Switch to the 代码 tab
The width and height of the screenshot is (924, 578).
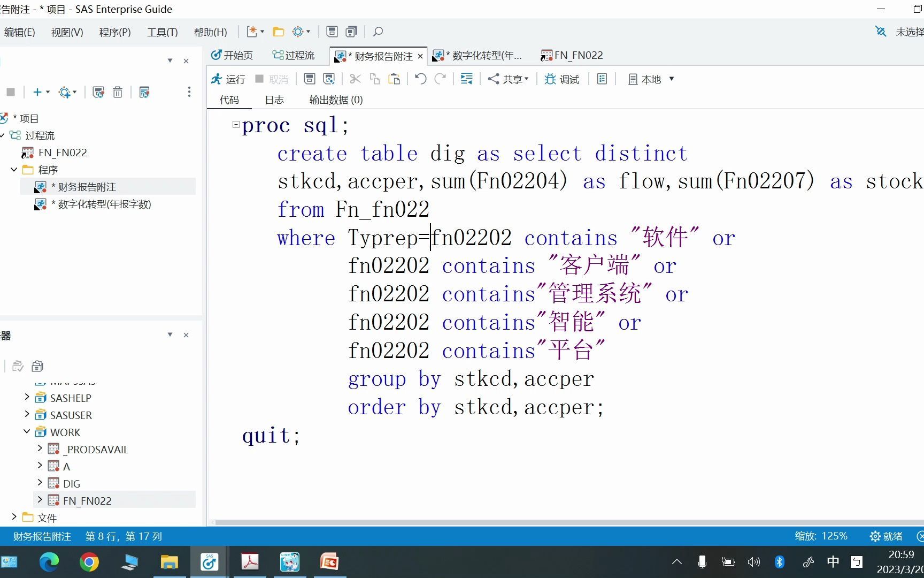229,100
